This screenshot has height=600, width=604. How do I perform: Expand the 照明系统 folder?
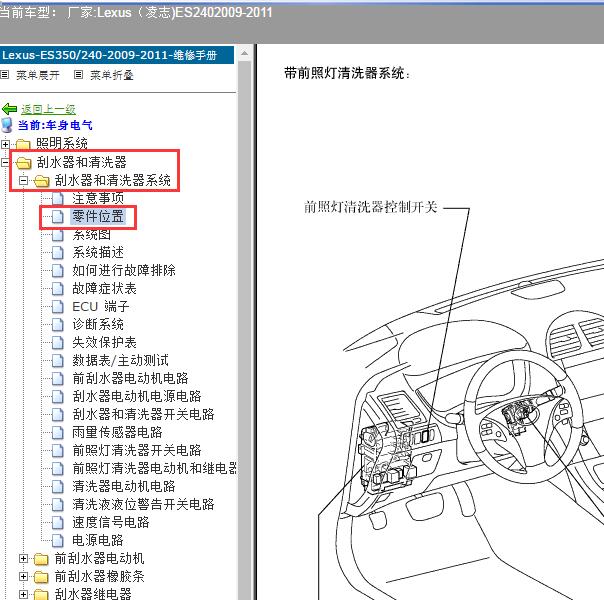tap(5, 144)
